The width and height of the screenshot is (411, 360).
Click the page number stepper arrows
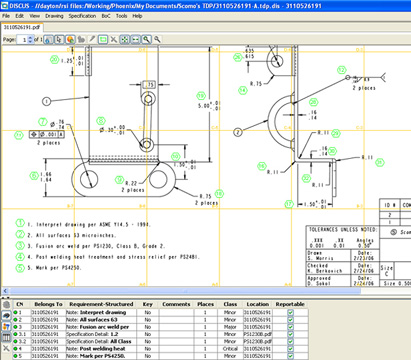pos(31,40)
